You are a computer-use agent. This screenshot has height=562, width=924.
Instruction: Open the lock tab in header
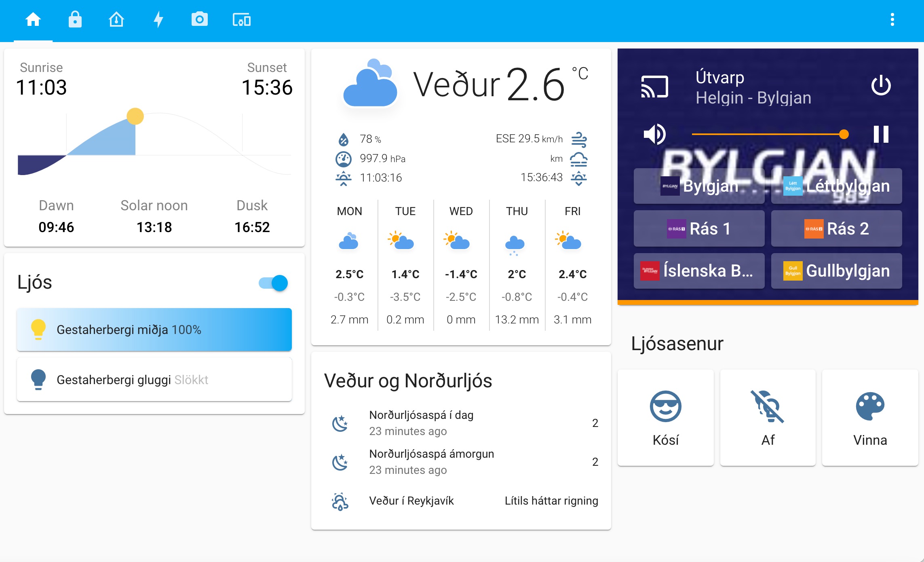tap(75, 19)
